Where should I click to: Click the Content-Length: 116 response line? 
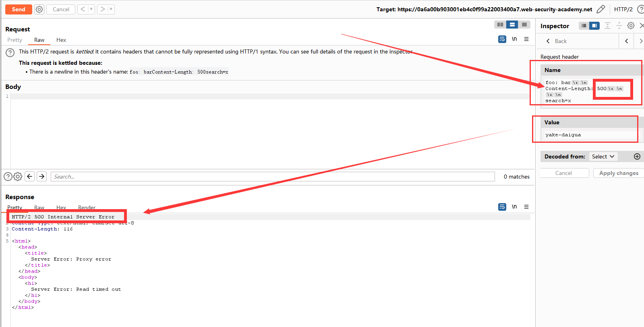pyautogui.click(x=42, y=229)
